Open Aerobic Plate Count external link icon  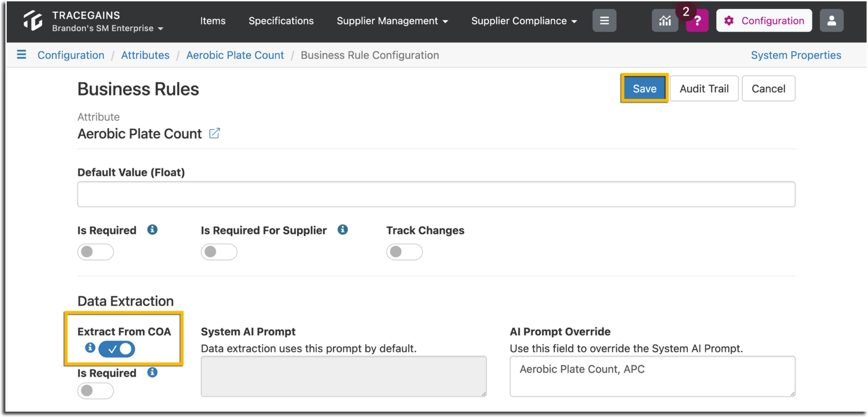pos(214,133)
